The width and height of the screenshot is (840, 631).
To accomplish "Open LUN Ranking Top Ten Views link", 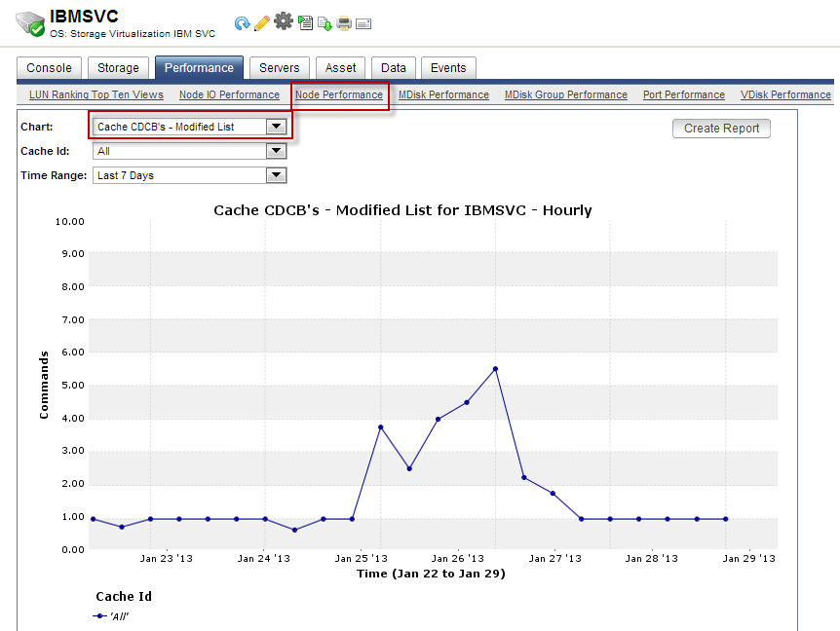I will [x=95, y=94].
